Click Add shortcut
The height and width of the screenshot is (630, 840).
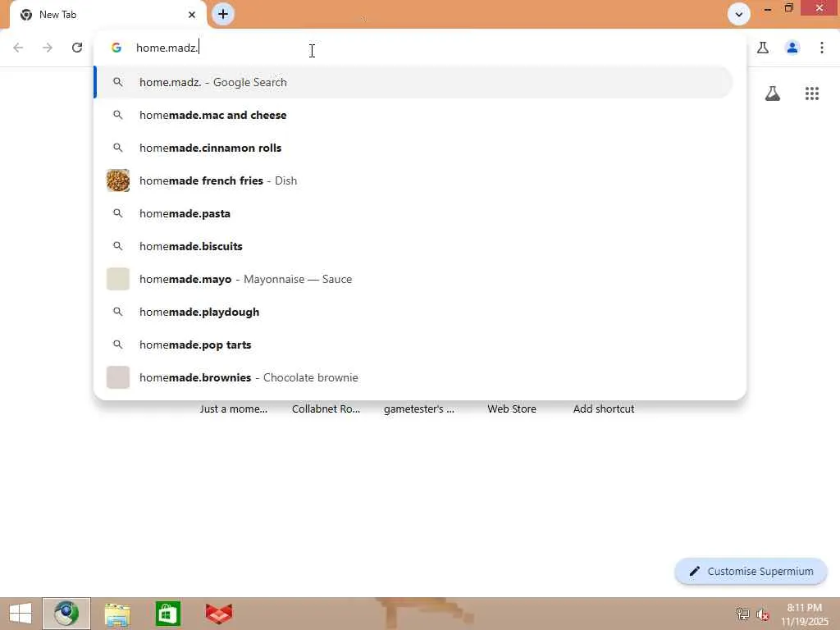604,409
